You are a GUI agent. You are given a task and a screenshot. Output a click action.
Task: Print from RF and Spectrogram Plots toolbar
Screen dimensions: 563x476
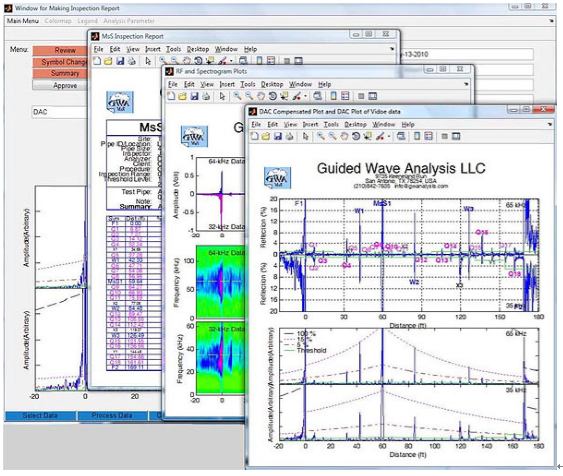click(x=206, y=96)
